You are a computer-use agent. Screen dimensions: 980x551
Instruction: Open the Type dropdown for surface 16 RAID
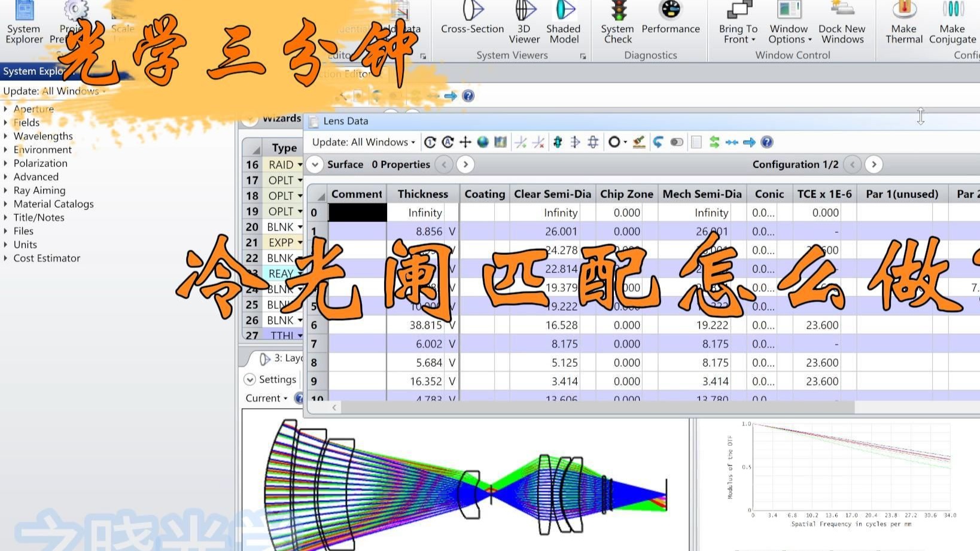(300, 164)
